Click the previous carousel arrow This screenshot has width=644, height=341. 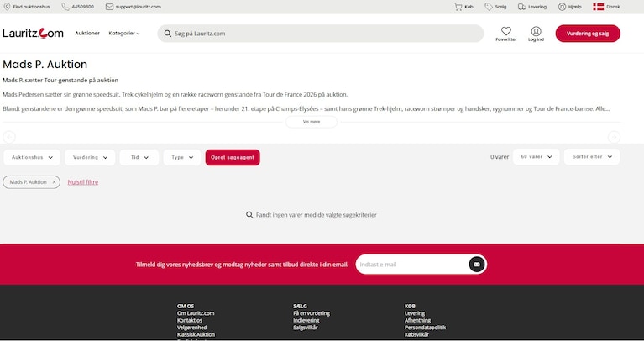9,137
